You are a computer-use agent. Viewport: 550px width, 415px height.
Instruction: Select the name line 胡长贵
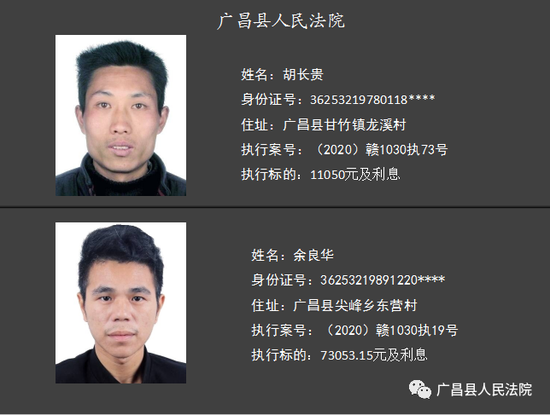click(x=282, y=75)
